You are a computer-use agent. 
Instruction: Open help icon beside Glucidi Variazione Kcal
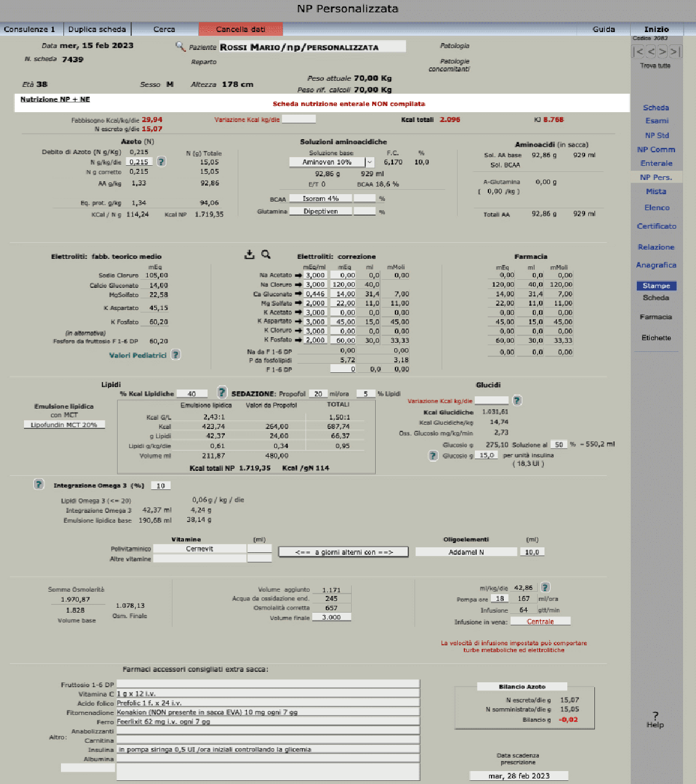click(x=517, y=401)
